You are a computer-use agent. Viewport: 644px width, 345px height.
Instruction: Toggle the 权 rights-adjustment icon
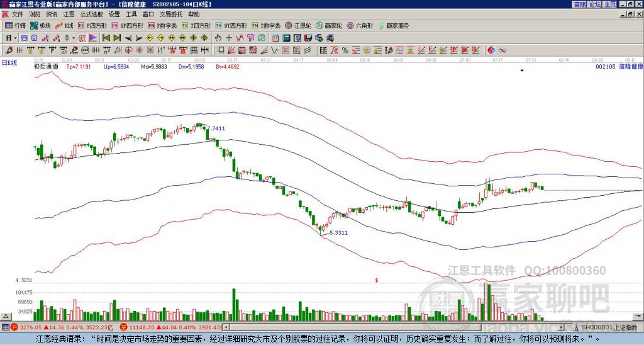click(x=81, y=38)
